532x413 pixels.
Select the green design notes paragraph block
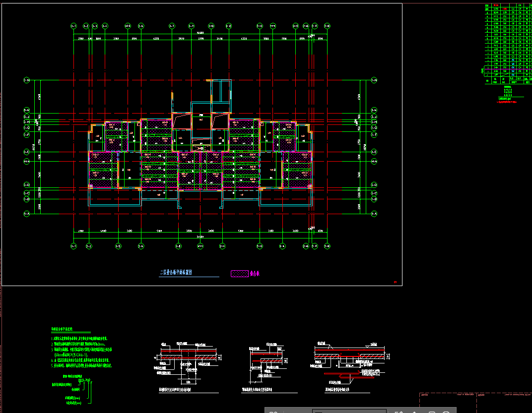coord(81,352)
